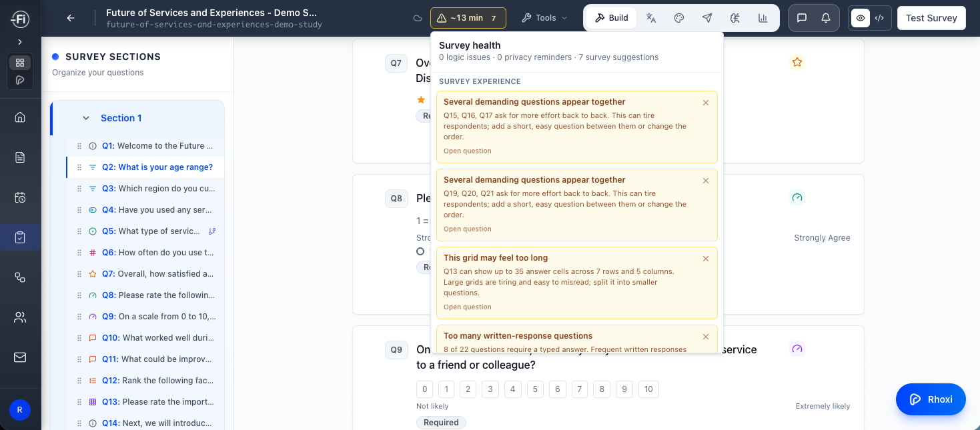Select Q10 What worked well row

tap(145, 338)
